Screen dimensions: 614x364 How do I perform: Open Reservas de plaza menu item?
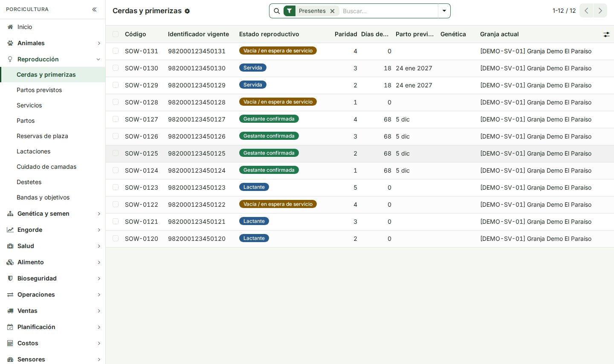(53, 136)
